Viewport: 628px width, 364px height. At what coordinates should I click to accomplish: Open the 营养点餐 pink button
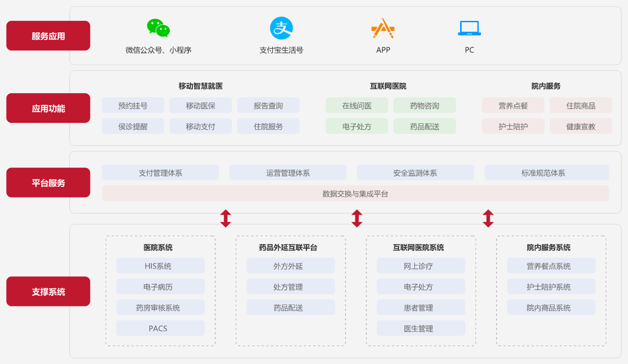point(513,106)
